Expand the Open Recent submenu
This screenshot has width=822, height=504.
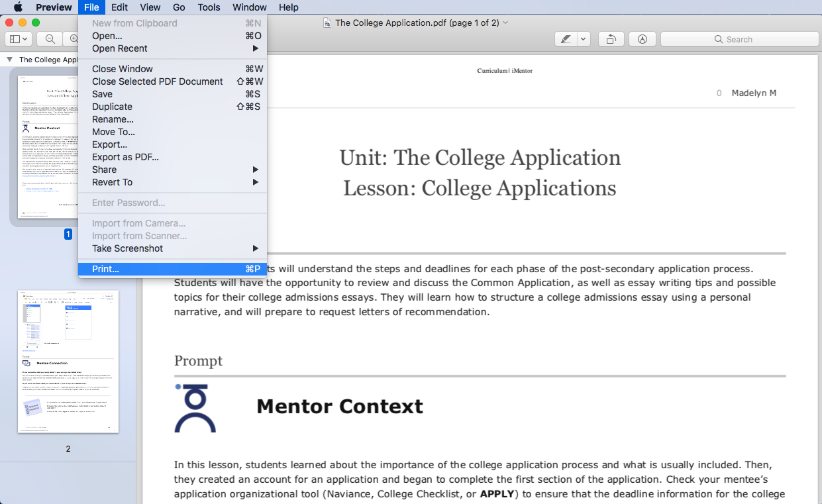[x=172, y=48]
